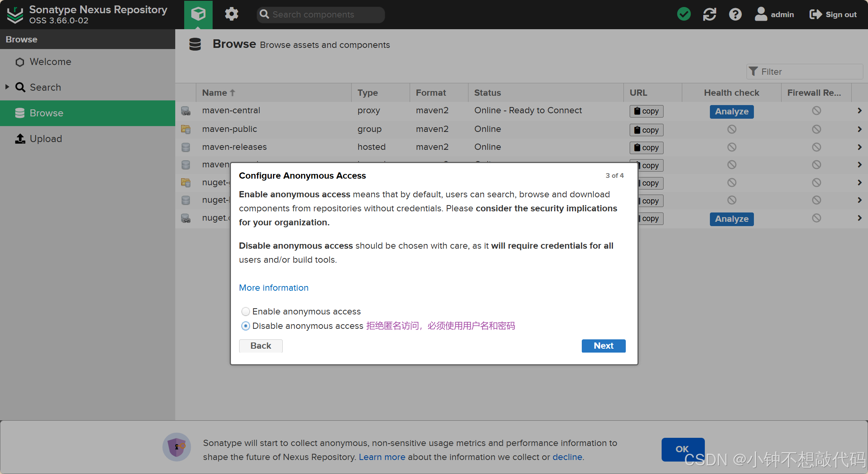Image resolution: width=868 pixels, height=474 pixels.
Task: Click 'Online - Ready to Connect' status
Action: click(x=528, y=111)
